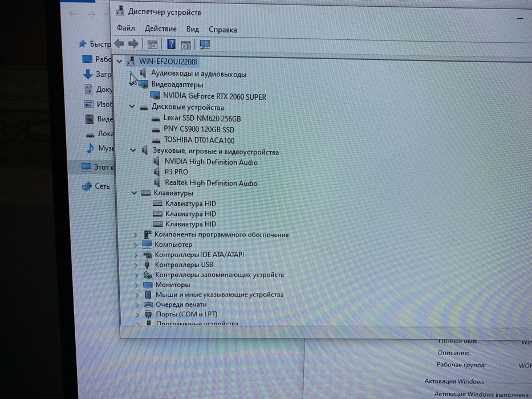
Task: Click the Properties toolbar icon
Action: tap(152, 44)
